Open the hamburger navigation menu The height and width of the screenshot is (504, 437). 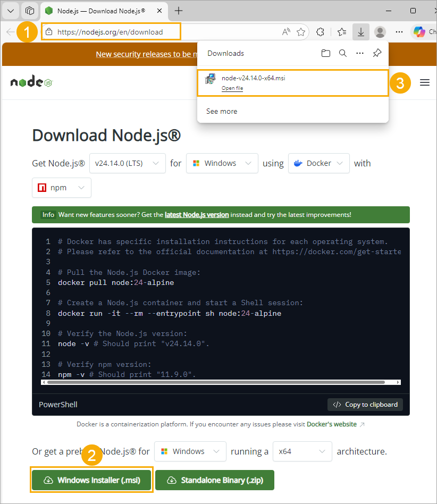click(x=424, y=82)
